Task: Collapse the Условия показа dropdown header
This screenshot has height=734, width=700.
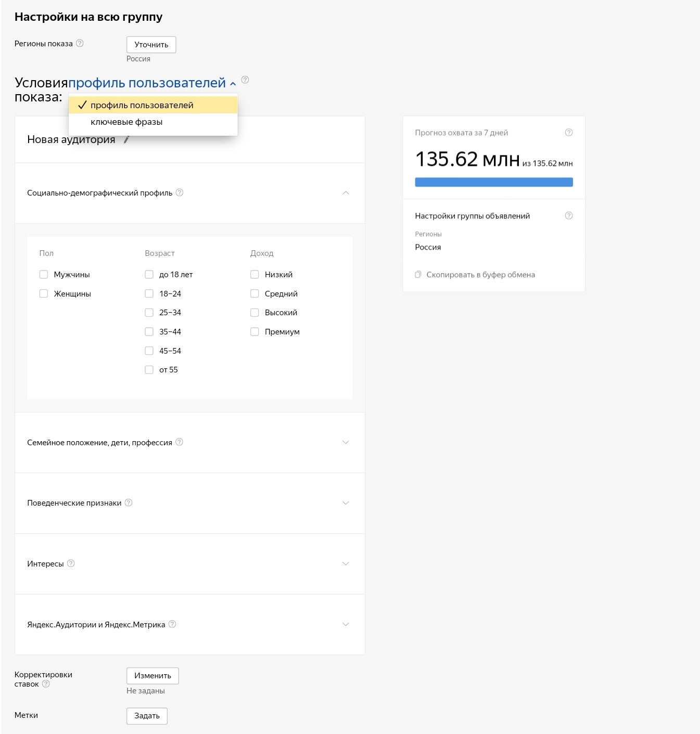Action: 152,83
